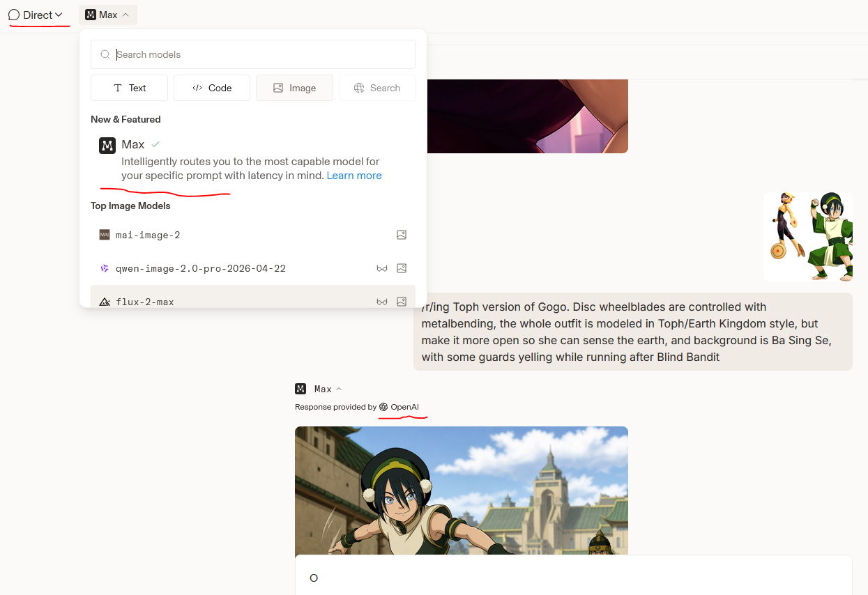Open the Gogo and Toph reference thumbnail
This screenshot has width=868, height=595.
(x=807, y=237)
